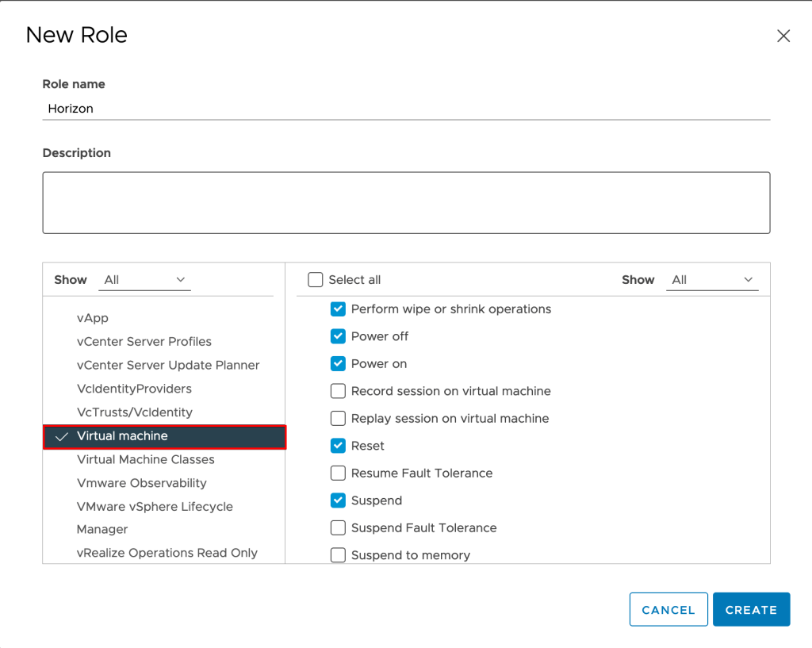
Task: Select vCenter Server Profiles category
Action: click(144, 342)
